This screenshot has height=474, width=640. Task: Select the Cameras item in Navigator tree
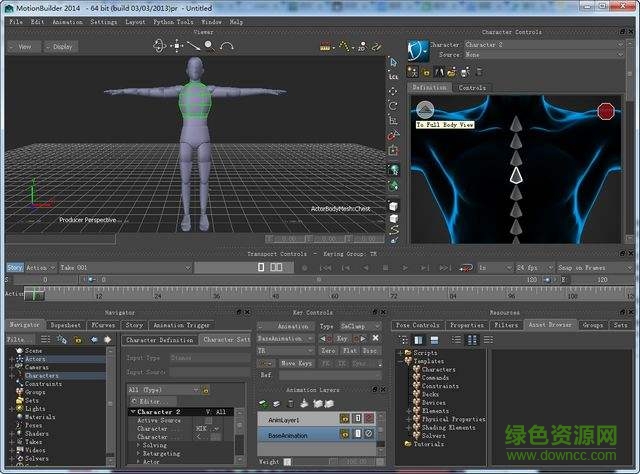click(x=38, y=367)
